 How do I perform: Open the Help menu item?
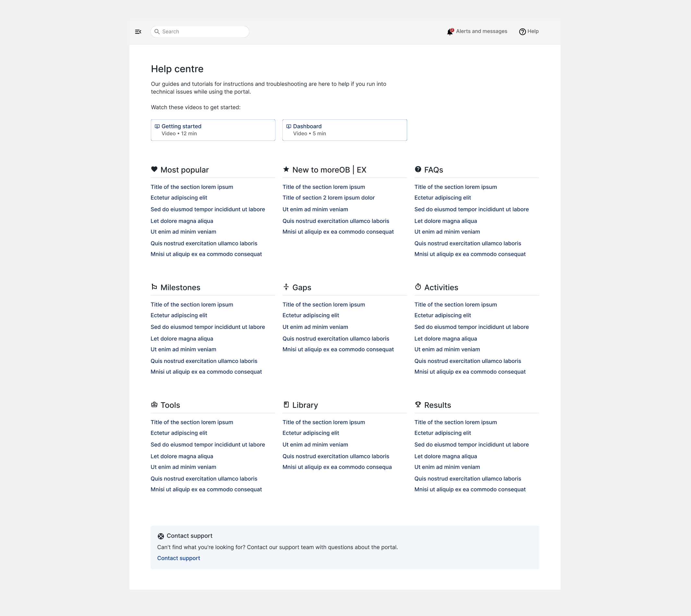[533, 31]
